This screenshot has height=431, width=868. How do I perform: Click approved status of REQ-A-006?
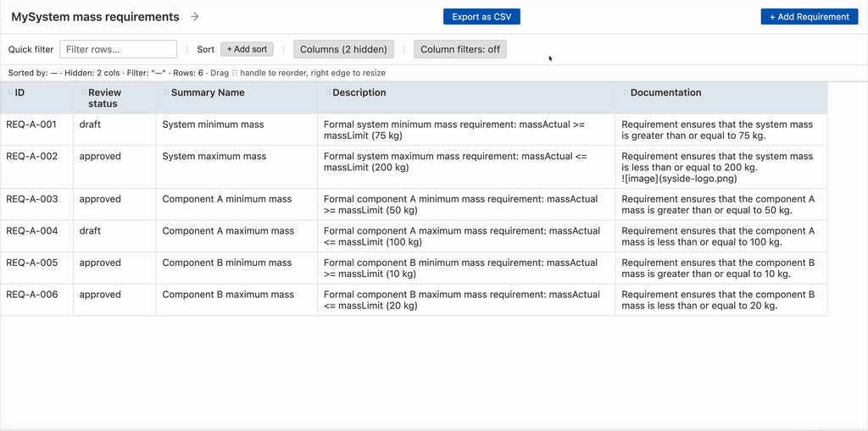tap(114, 300)
